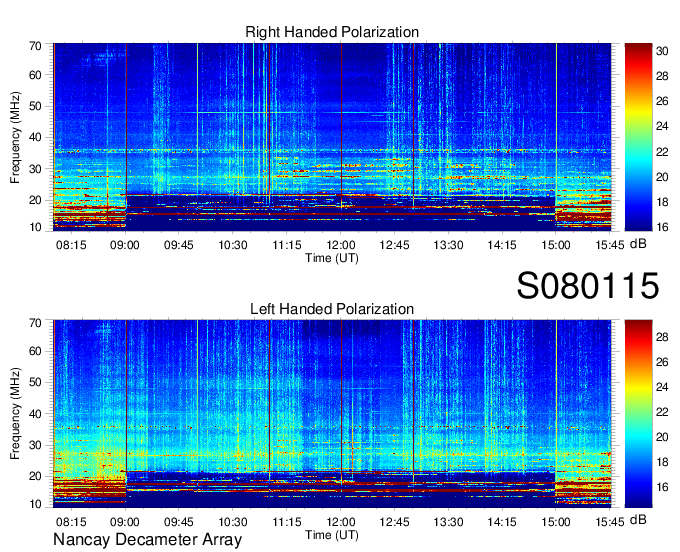Click the 12:00 tick under Right Handed plot

pos(341,245)
